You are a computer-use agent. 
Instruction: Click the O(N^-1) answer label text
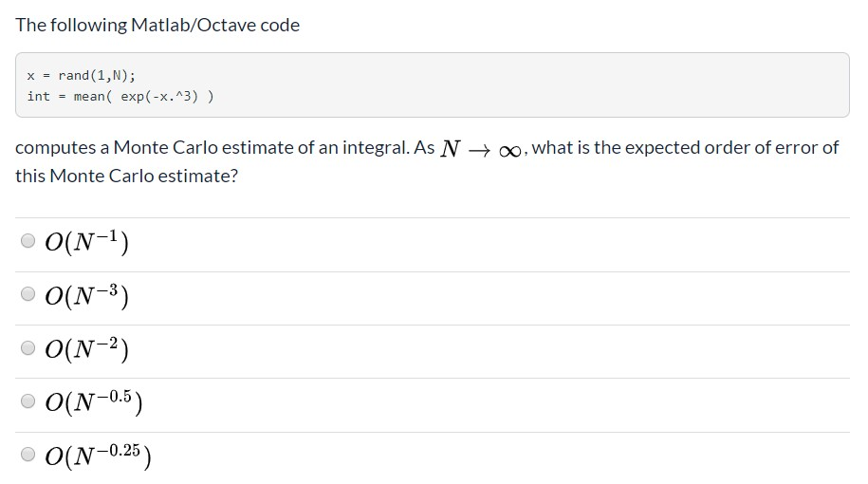pos(87,241)
